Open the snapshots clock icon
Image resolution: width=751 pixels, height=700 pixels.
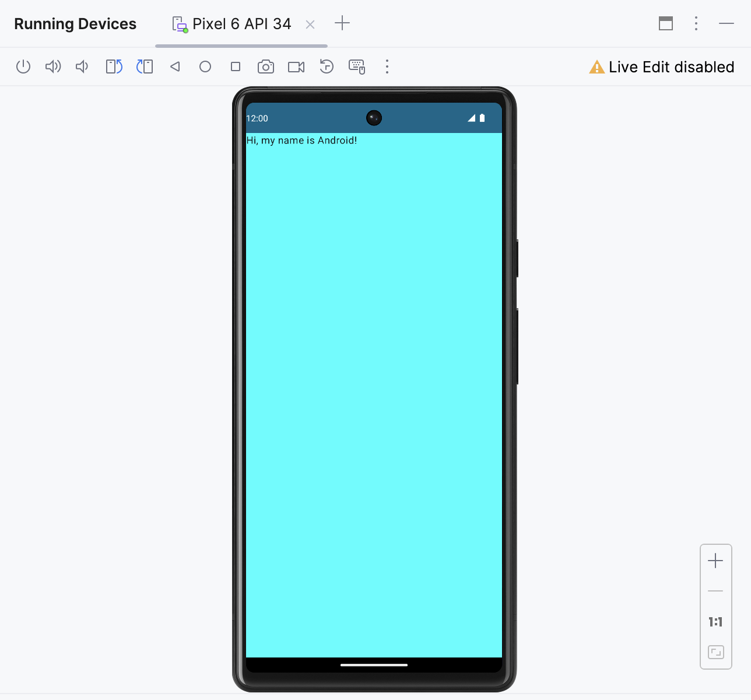(x=327, y=66)
